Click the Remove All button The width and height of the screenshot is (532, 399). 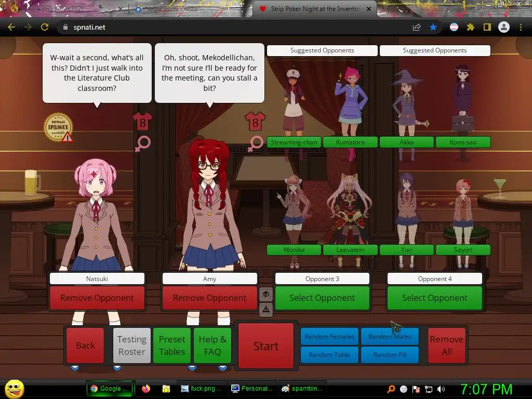446,345
